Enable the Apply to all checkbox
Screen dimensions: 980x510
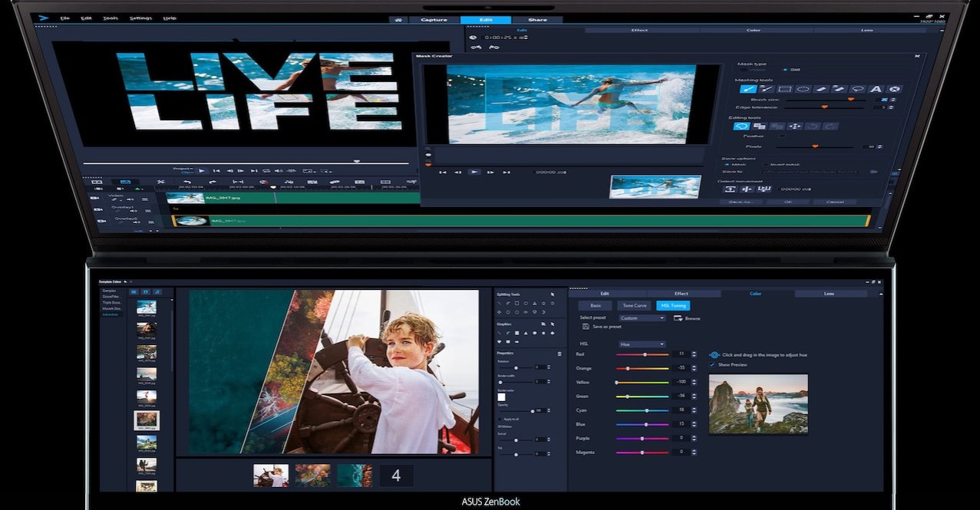click(500, 420)
